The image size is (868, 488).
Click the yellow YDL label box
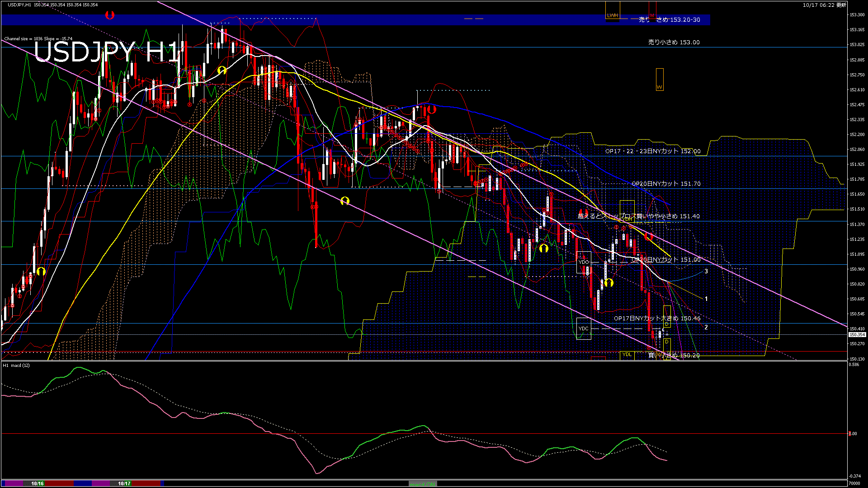627,355
